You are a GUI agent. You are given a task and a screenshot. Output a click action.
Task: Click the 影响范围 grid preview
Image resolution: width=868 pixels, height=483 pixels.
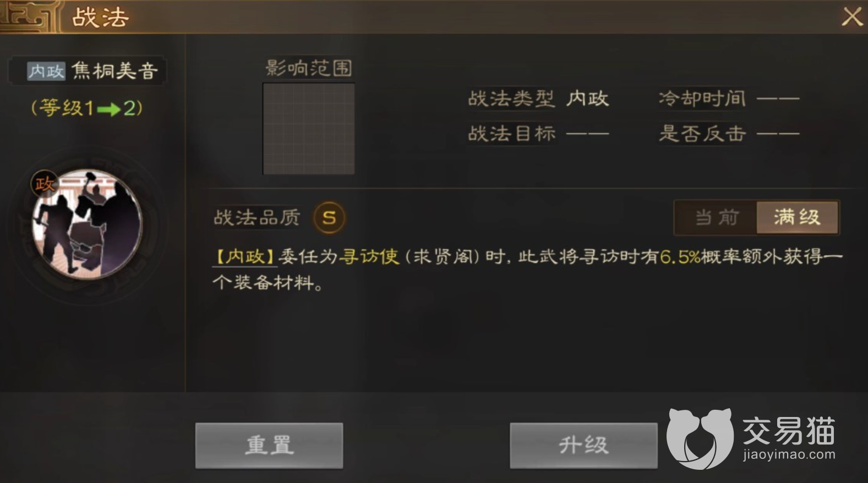(x=309, y=129)
